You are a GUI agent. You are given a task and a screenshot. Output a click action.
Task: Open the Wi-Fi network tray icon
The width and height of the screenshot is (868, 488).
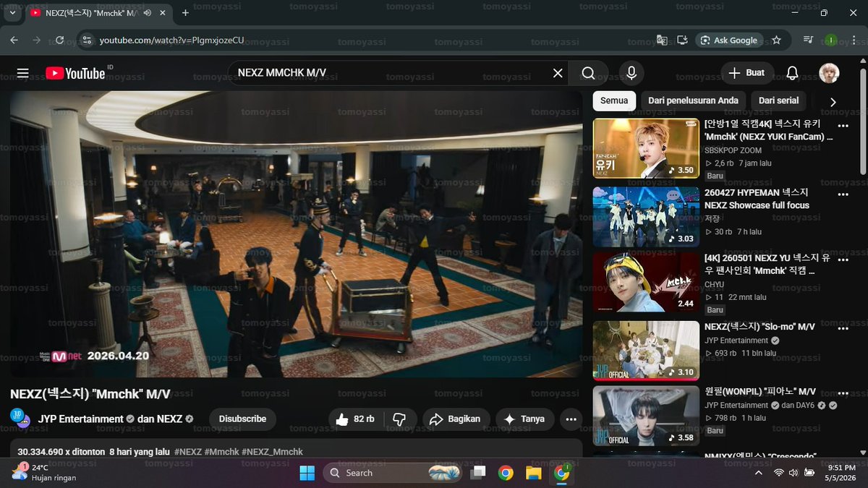coord(778,473)
